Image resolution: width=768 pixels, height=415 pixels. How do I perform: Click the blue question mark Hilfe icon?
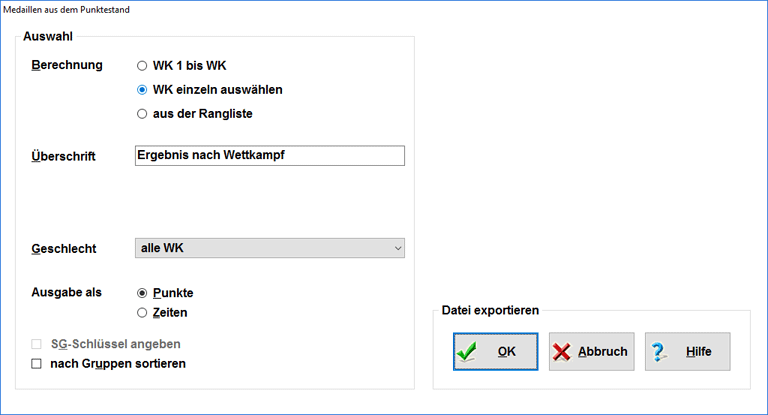659,352
